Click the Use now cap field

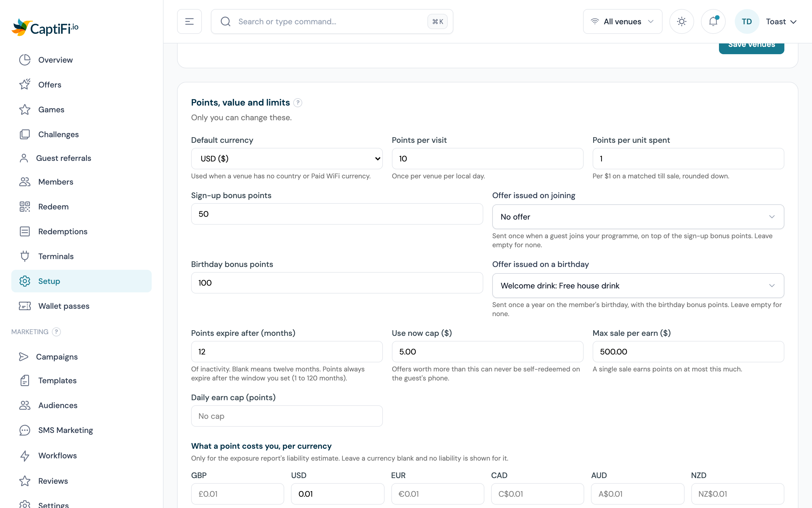pyautogui.click(x=487, y=352)
